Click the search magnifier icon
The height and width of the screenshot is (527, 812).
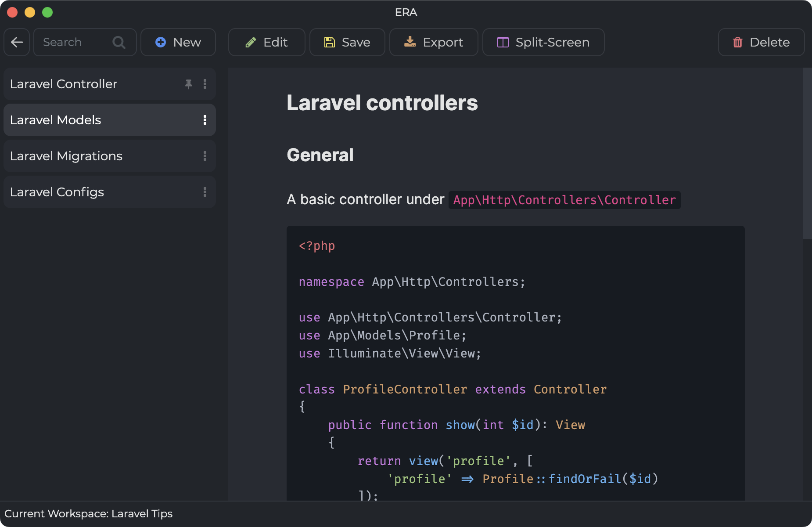[x=119, y=42]
